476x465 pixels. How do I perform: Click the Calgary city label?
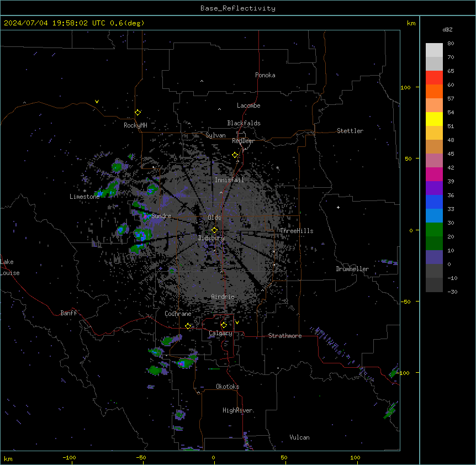(221, 333)
